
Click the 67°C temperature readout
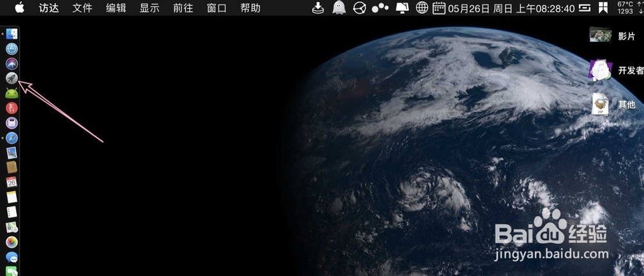point(625,4)
